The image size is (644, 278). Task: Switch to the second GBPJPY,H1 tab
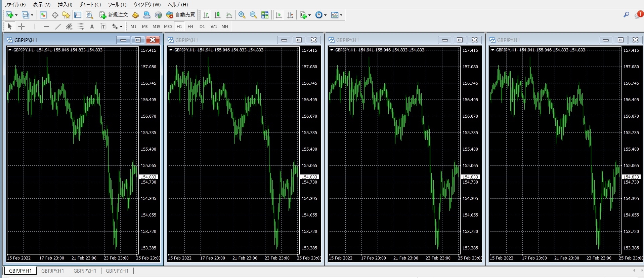[52, 271]
